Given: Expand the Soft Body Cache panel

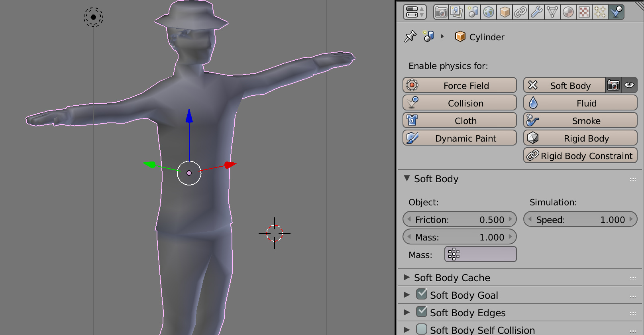Looking at the screenshot, I should click(407, 277).
